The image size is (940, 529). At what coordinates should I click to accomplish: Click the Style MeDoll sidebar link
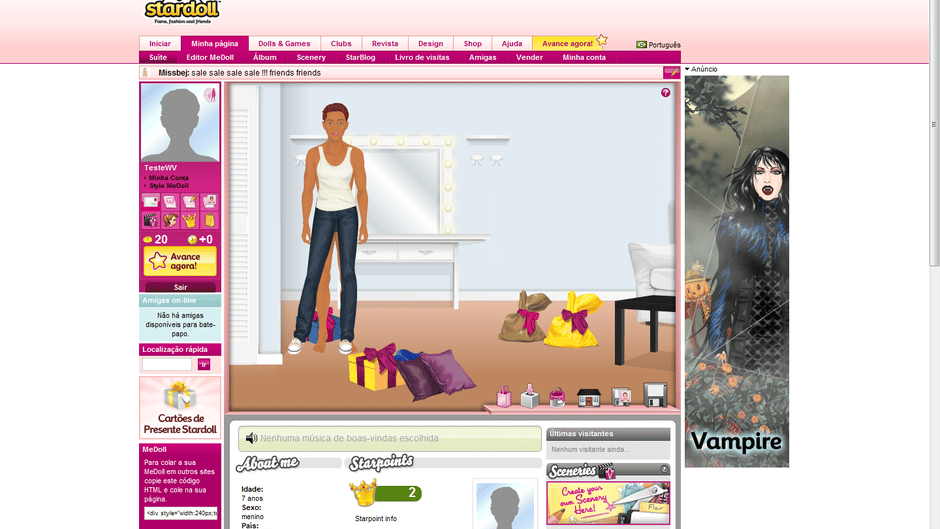(x=169, y=186)
